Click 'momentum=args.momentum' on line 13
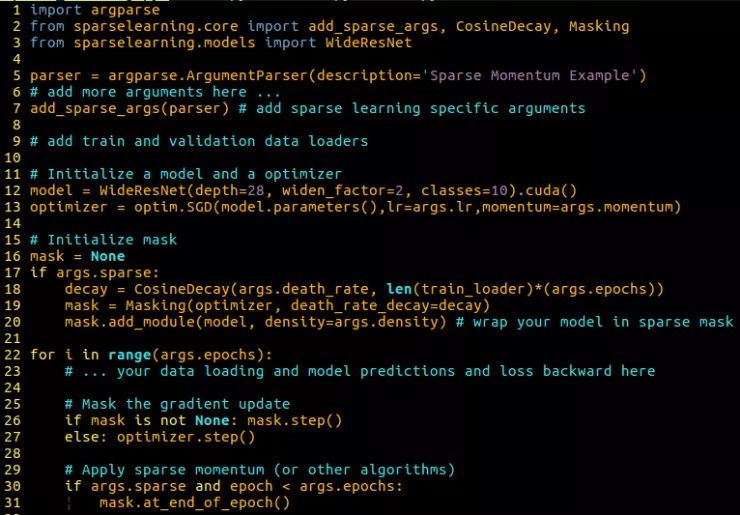Viewport: 740px width, 515px height. pyautogui.click(x=577, y=207)
